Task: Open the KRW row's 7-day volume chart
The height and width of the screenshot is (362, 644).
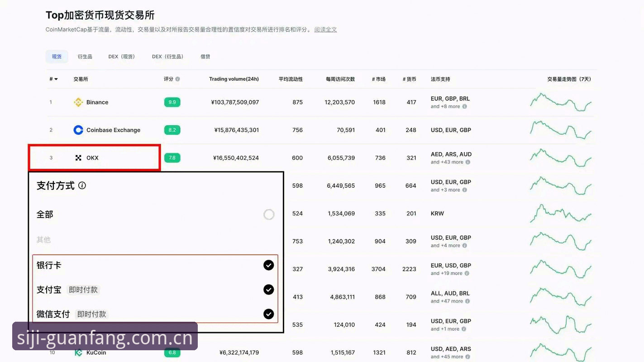Action: pyautogui.click(x=561, y=213)
